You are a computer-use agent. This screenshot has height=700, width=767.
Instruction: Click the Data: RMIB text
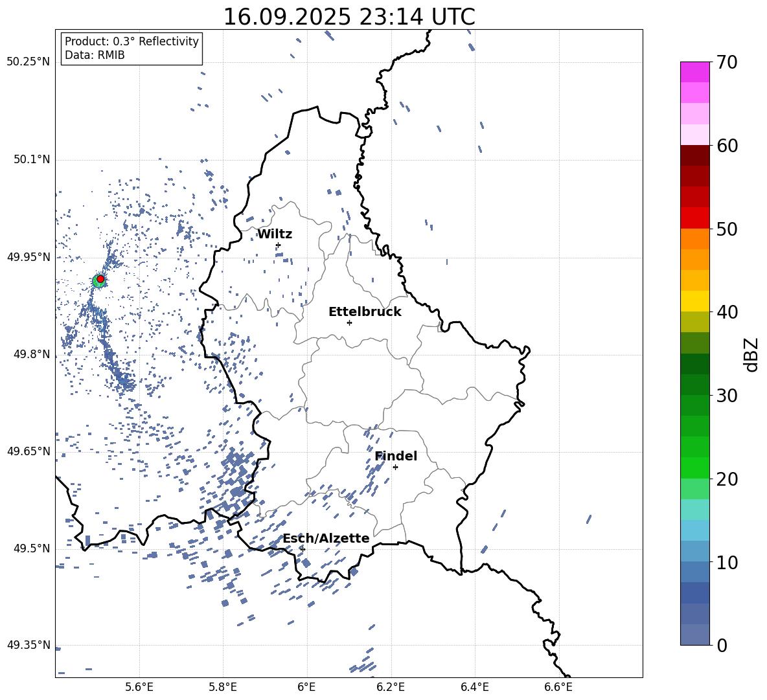(x=95, y=55)
